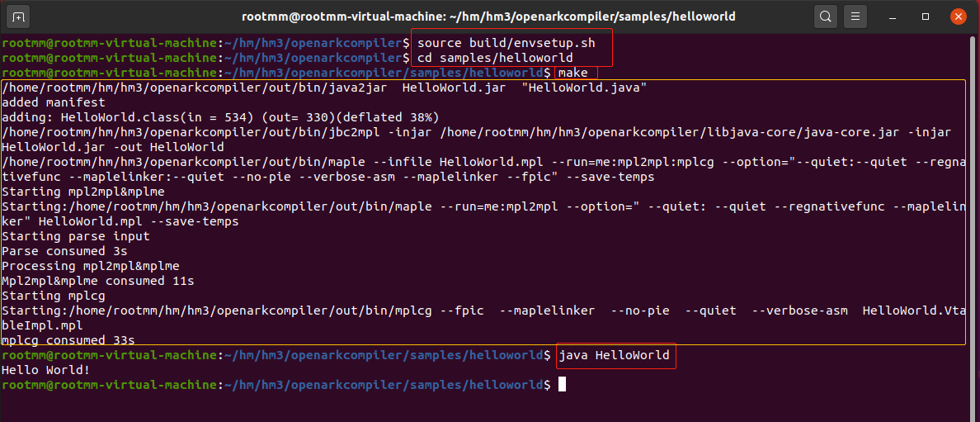Click the 'Hello World!' output
980x422 pixels.
coord(46,371)
